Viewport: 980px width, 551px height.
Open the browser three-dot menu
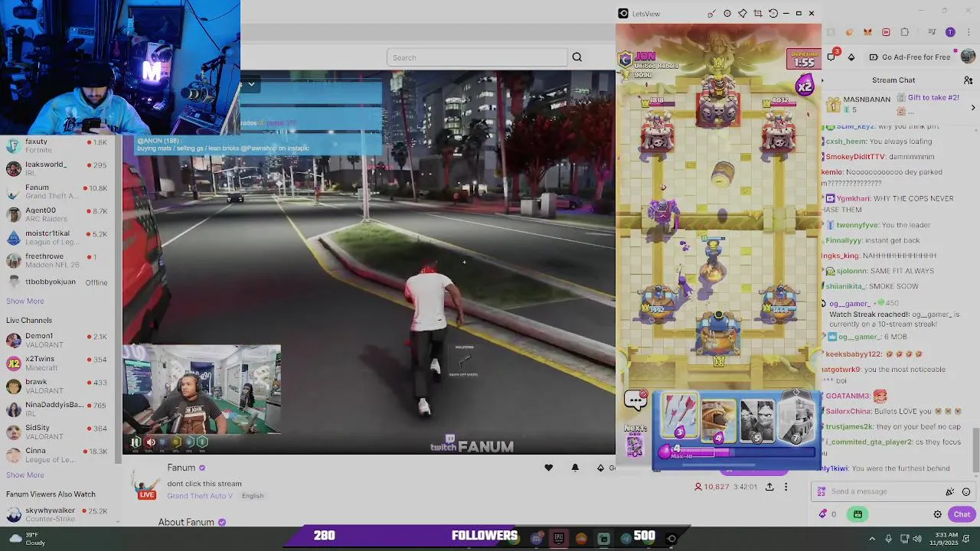click(x=967, y=32)
